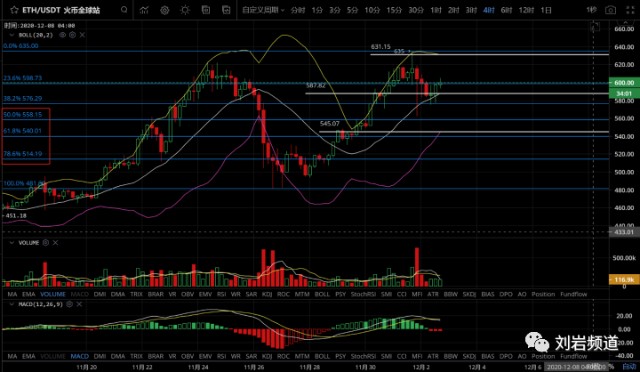
Task: Click the 23.6% 598.73 Fibonacci level label
Action: pyautogui.click(x=22, y=78)
